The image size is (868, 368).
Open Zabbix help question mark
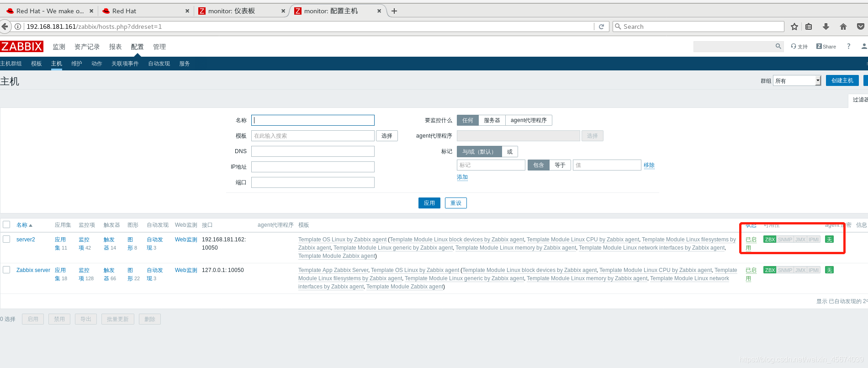coord(848,47)
